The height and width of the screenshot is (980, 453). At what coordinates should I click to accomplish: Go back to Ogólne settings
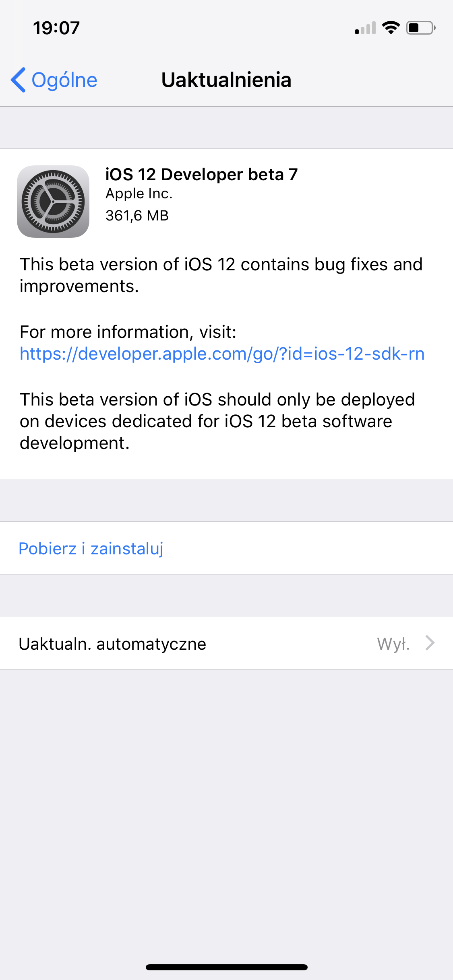coord(54,80)
